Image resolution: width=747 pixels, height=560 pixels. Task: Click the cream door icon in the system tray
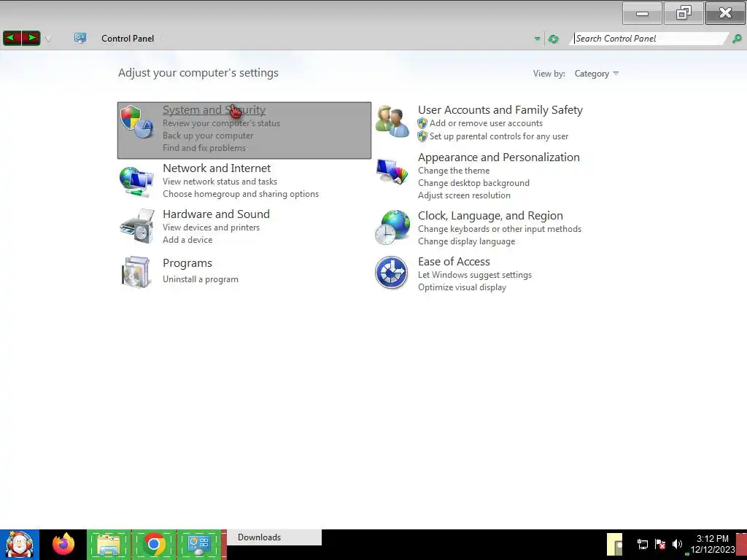coord(615,545)
